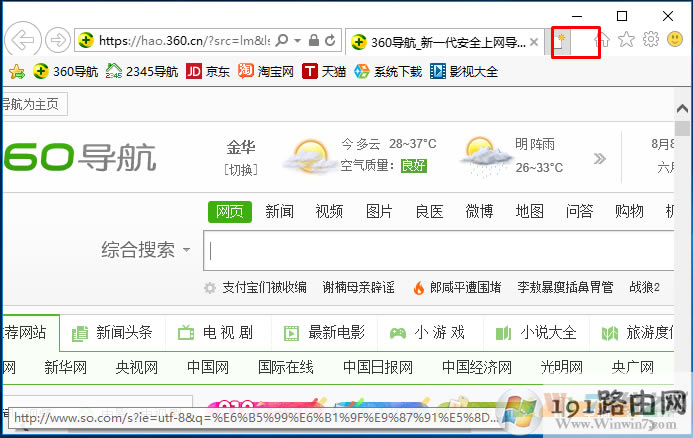This screenshot has height=438, width=693.
Task: Click into the main search input box
Action: click(438, 251)
